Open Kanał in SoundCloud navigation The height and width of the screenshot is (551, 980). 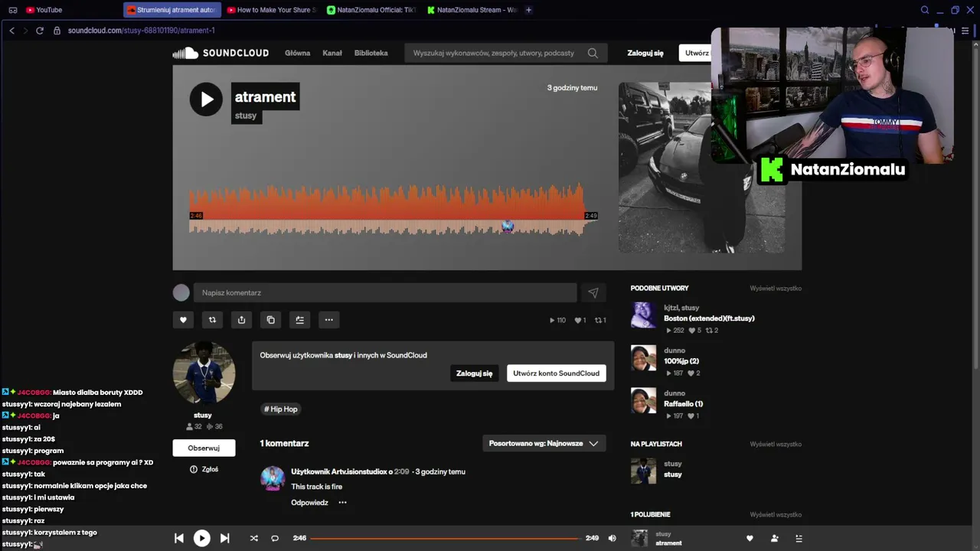click(332, 53)
